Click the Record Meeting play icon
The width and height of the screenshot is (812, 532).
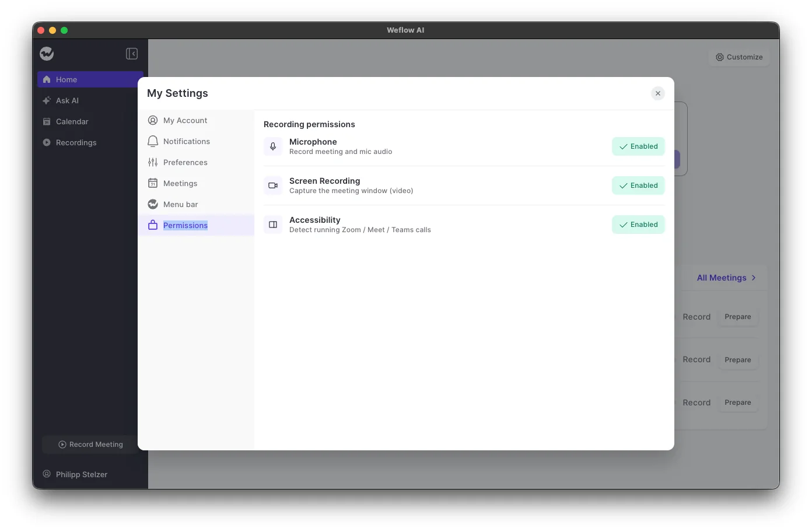click(62, 444)
